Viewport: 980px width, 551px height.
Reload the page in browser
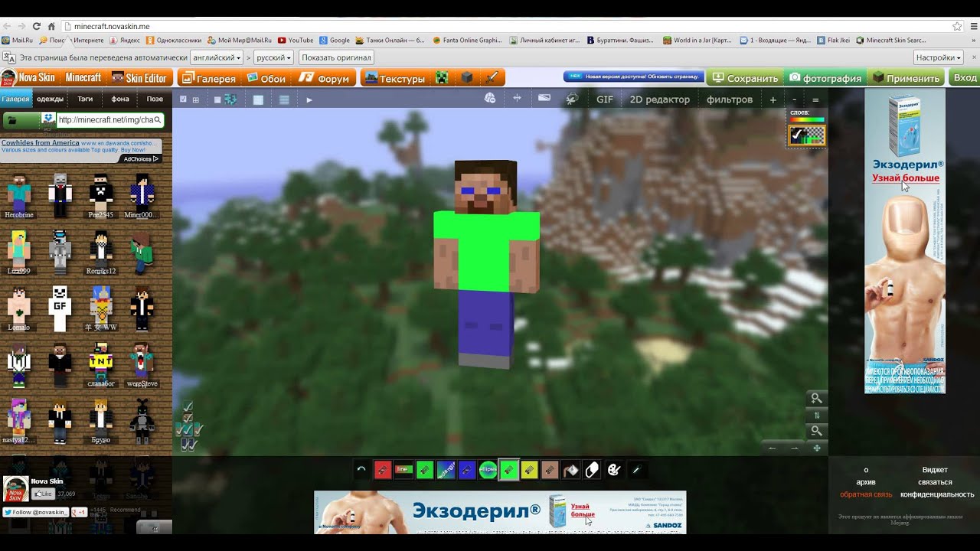[x=36, y=26]
